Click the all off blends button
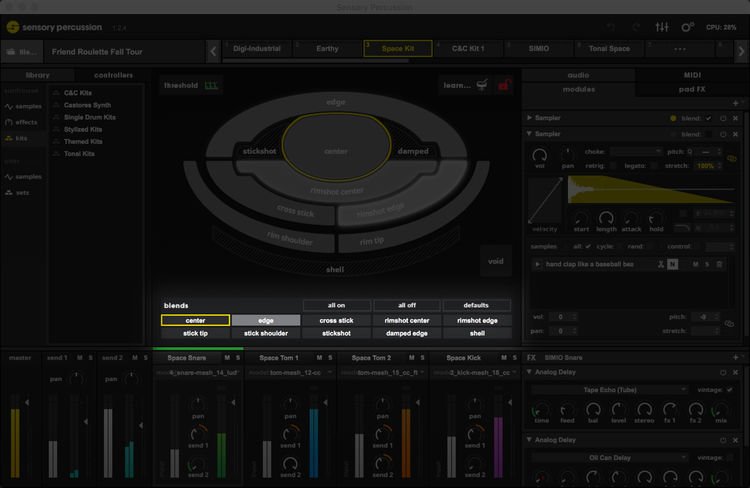 point(407,305)
